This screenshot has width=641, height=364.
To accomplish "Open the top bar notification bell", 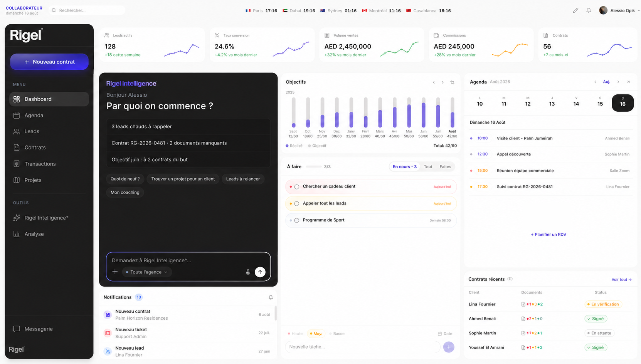I will click(589, 10).
